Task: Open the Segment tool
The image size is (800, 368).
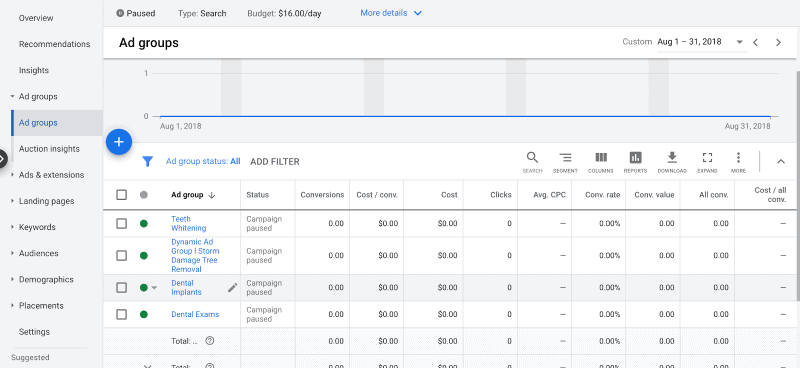Action: 565,162
